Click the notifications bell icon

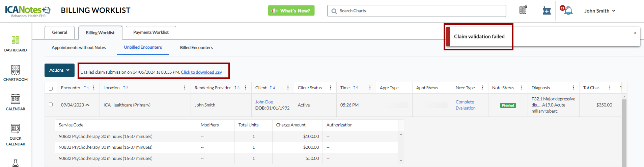tap(568, 10)
